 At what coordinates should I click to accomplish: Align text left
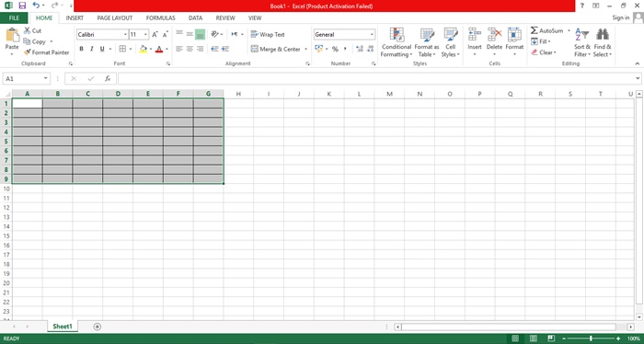point(179,49)
